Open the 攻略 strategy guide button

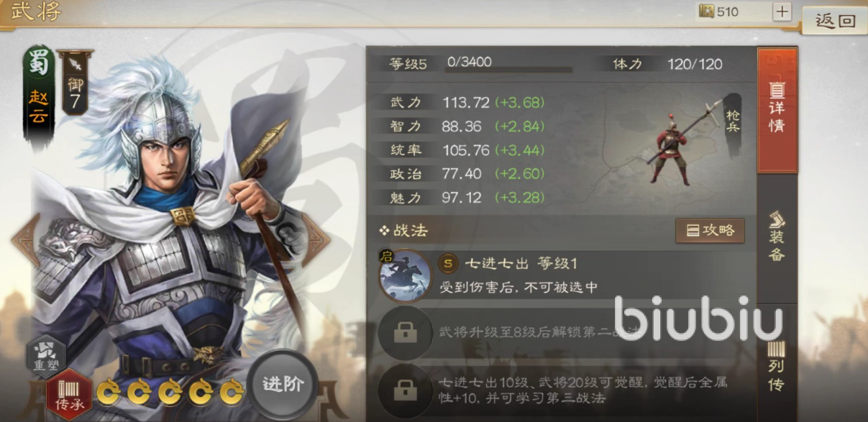click(710, 231)
